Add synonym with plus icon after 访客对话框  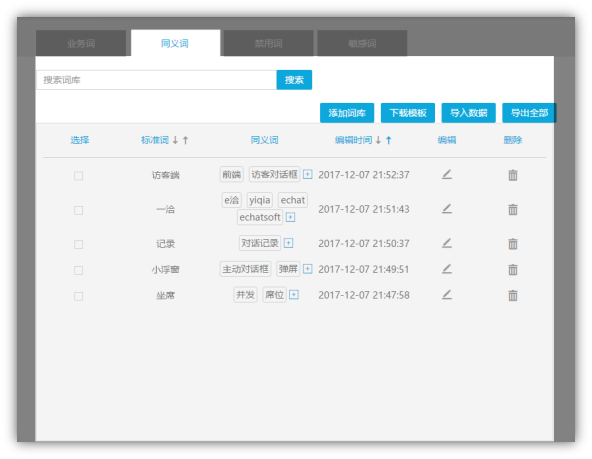[x=308, y=174]
